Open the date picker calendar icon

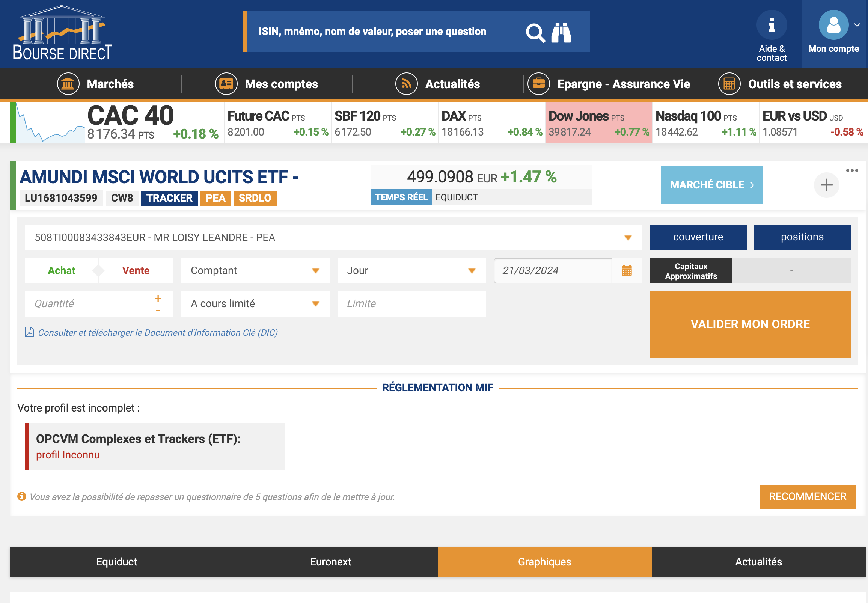(x=627, y=270)
